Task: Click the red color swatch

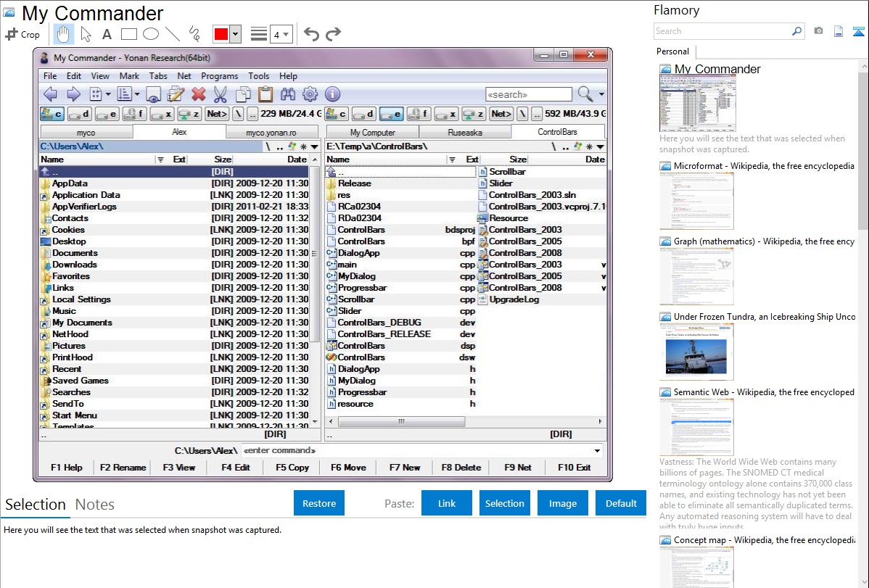Action: coord(221,34)
